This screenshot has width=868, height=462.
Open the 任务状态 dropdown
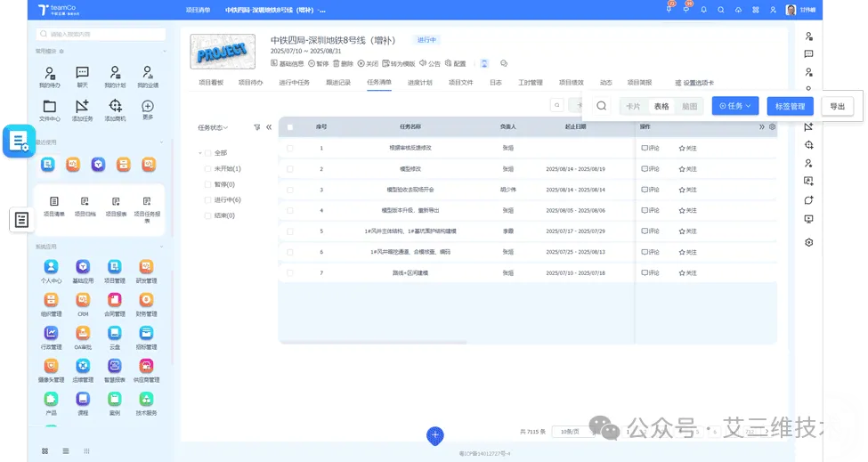213,127
